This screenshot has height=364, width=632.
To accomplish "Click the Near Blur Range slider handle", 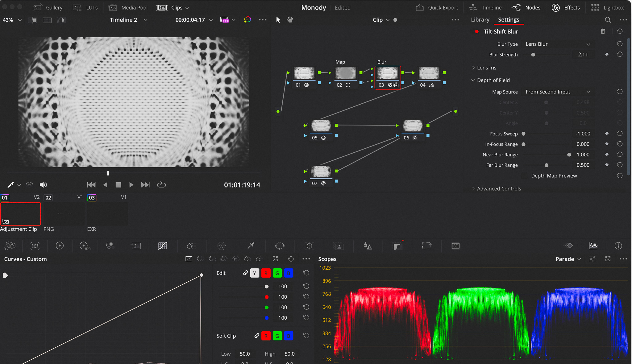I will (x=569, y=155).
